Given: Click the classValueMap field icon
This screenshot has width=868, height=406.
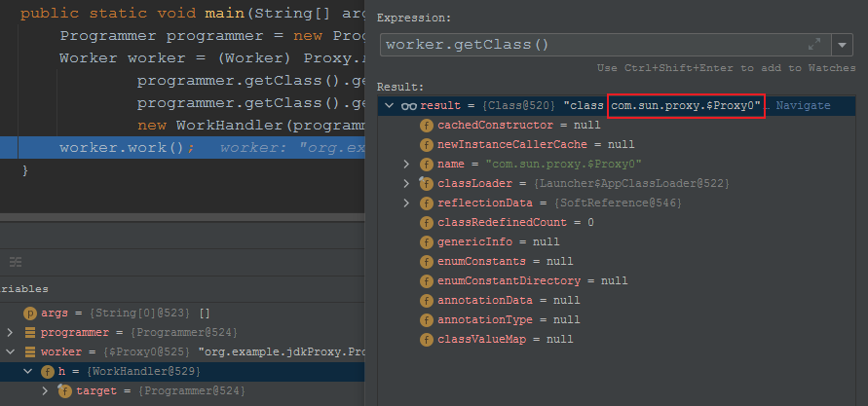Looking at the screenshot, I should click(x=427, y=339).
